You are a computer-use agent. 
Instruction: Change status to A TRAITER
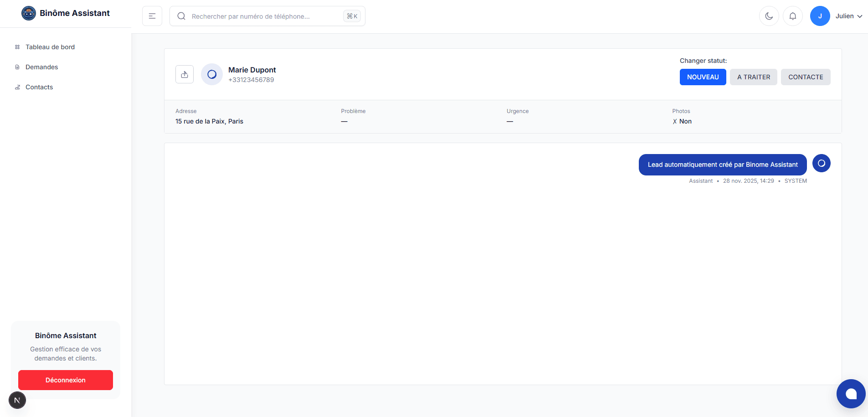pos(753,77)
